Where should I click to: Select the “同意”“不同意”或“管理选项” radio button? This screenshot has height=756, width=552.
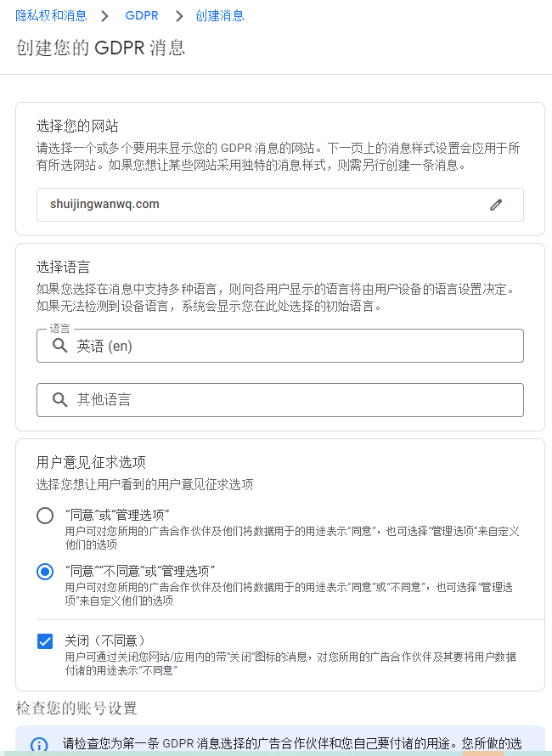(45, 572)
